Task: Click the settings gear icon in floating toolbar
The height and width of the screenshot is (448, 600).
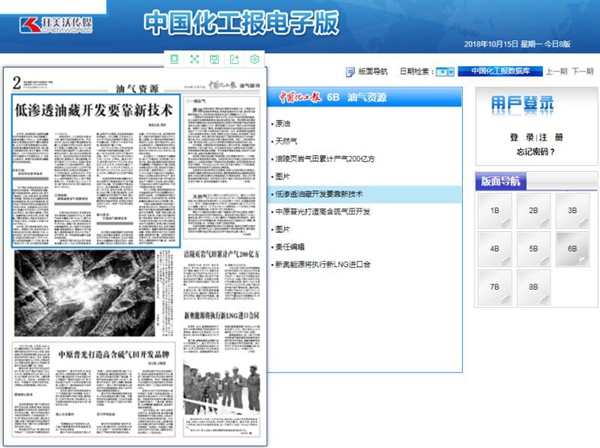Action: pyautogui.click(x=255, y=60)
